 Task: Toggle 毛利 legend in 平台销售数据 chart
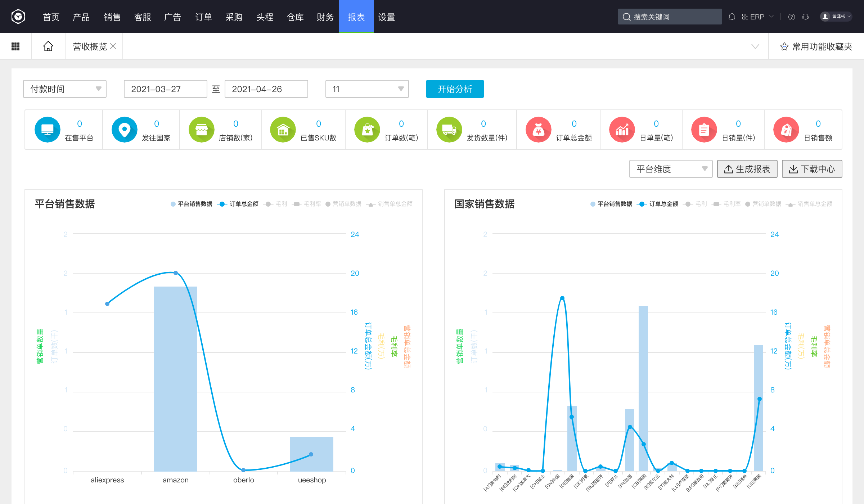(x=275, y=204)
